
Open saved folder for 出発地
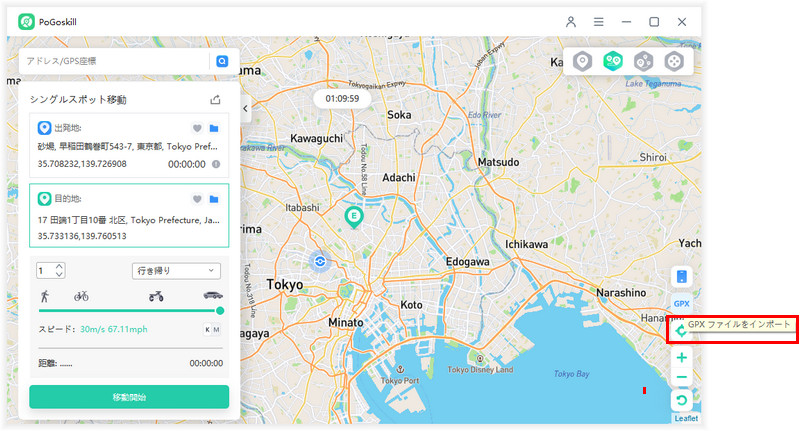(214, 128)
